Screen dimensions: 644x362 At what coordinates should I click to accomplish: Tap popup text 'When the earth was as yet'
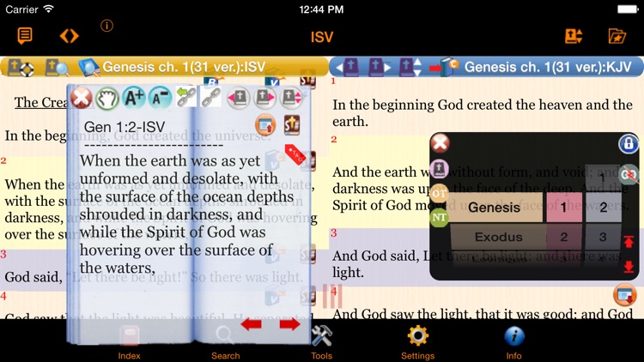click(170, 161)
